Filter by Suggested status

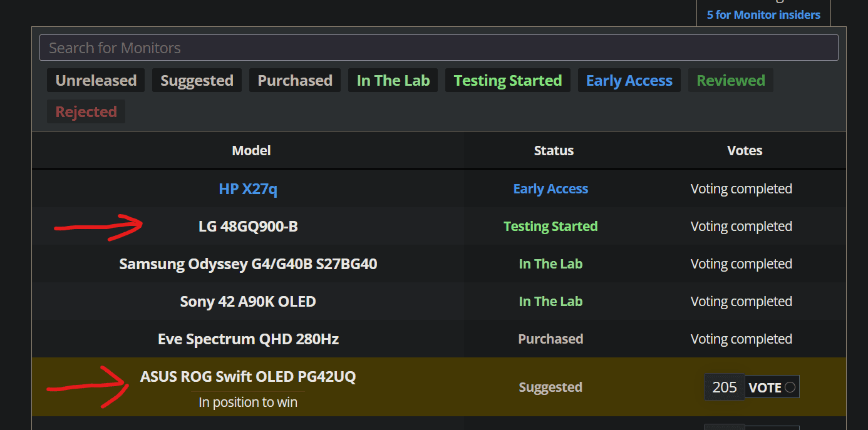197,80
